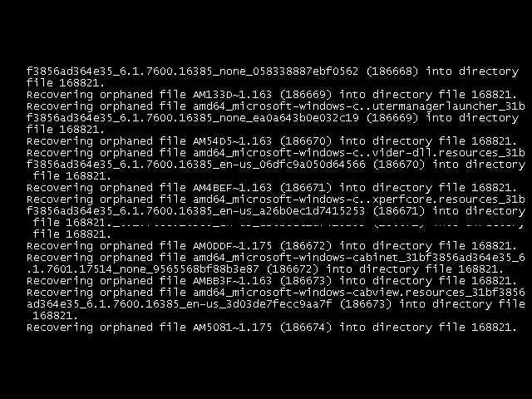
Task: Click the (186674) file number in last line
Action: 306,328
